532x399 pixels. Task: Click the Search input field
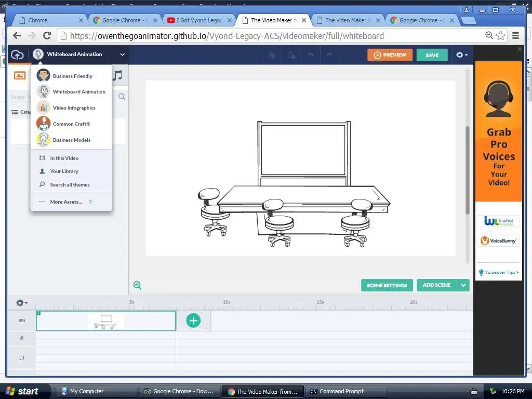pyautogui.click(x=20, y=97)
